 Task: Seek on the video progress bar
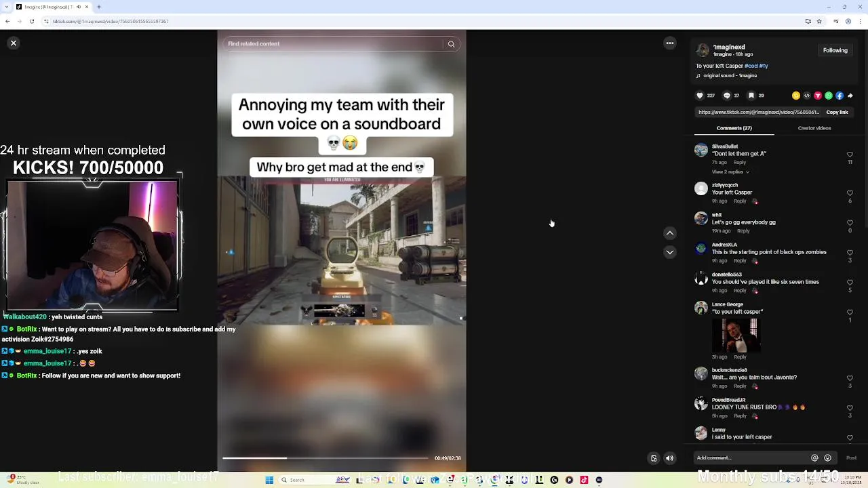[x=325, y=458]
